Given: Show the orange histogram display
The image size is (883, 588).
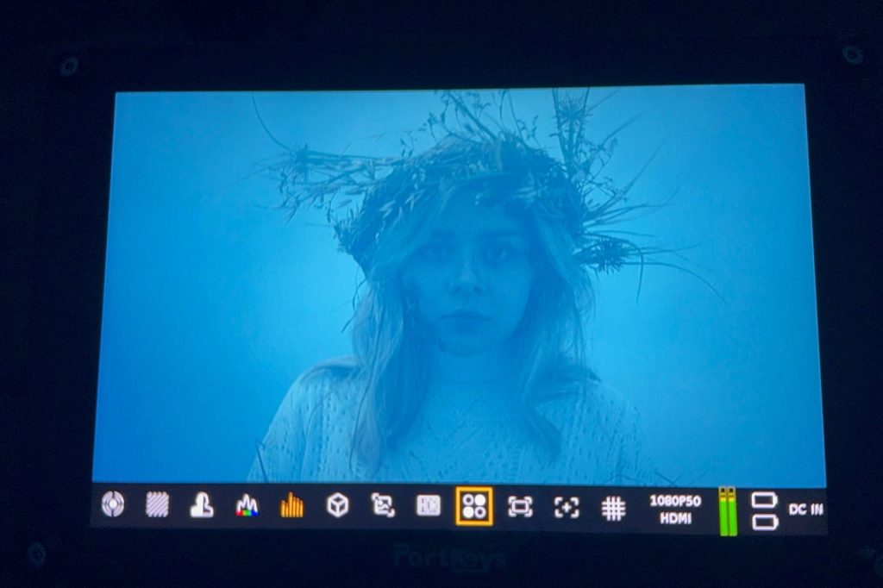Looking at the screenshot, I should click(x=291, y=506).
